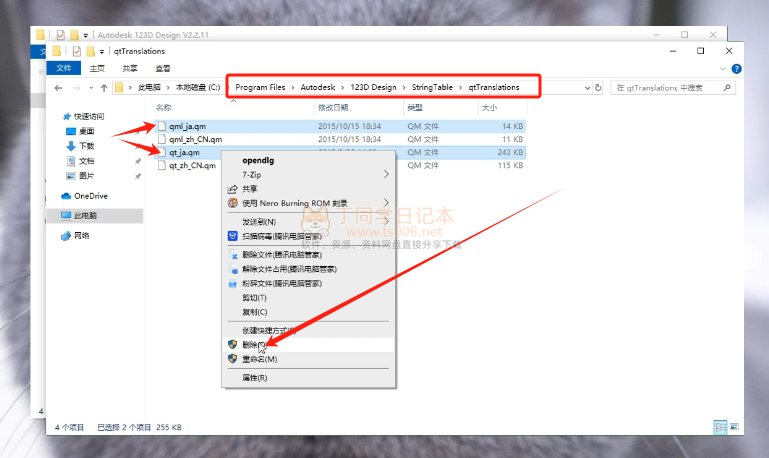Open the quick access toolbar dropdown
The width and height of the screenshot is (769, 458).
(102, 51)
